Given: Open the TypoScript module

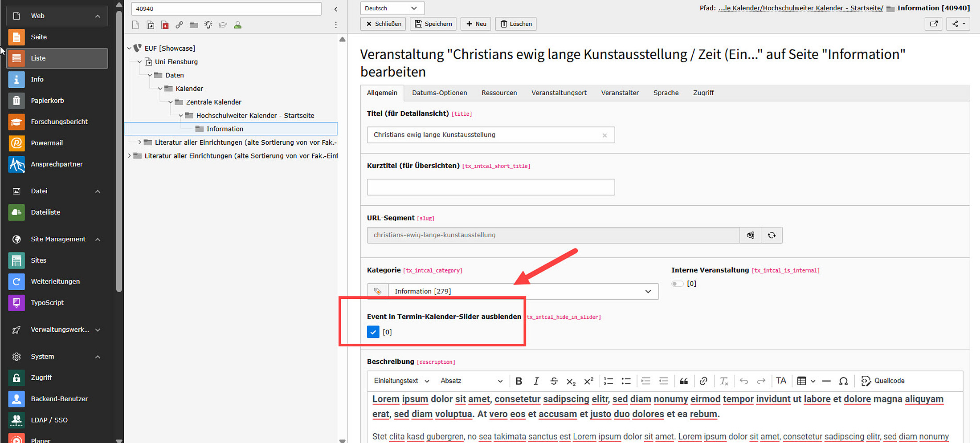Looking at the screenshot, I should click(x=47, y=303).
